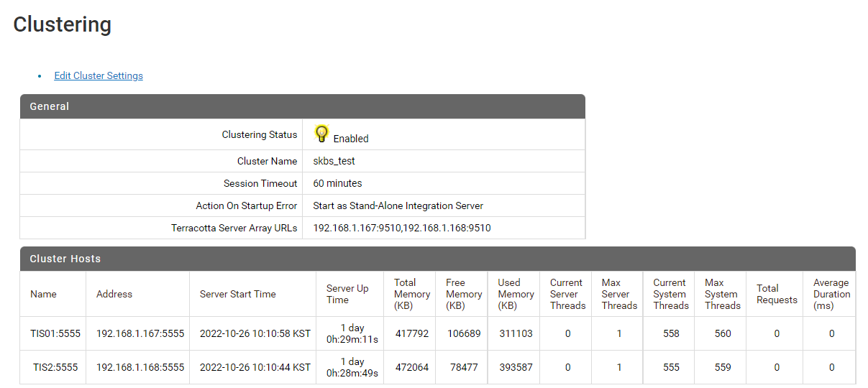Click the Action On Startup Error value
Image resolution: width=868 pixels, height=388 pixels.
398,205
